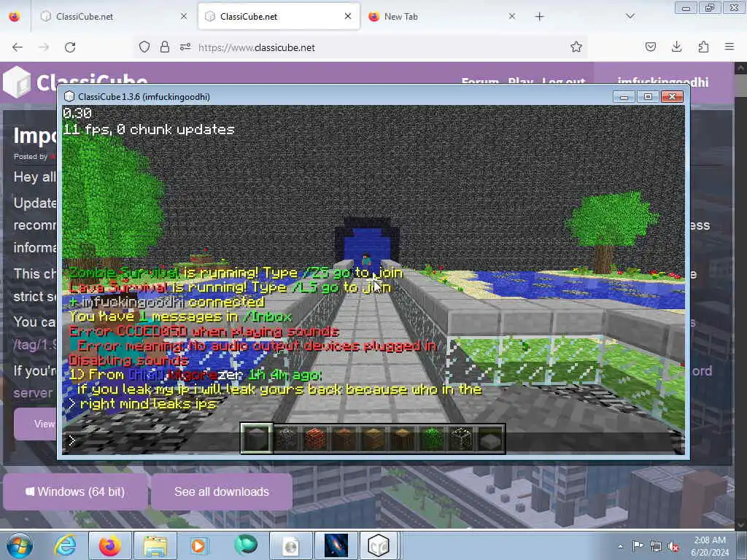747x560 pixels.
Task: Expand the list all tabs dropdown
Action: [x=630, y=16]
